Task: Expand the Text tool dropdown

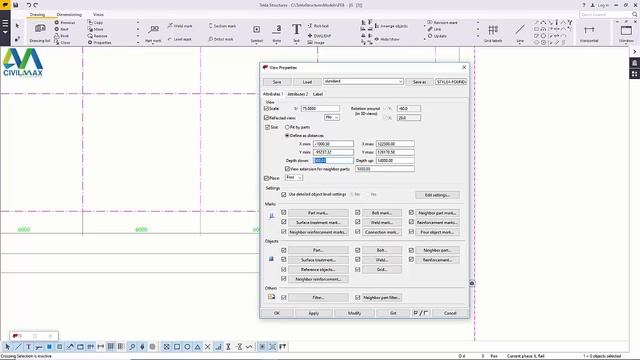Action: tap(296, 43)
